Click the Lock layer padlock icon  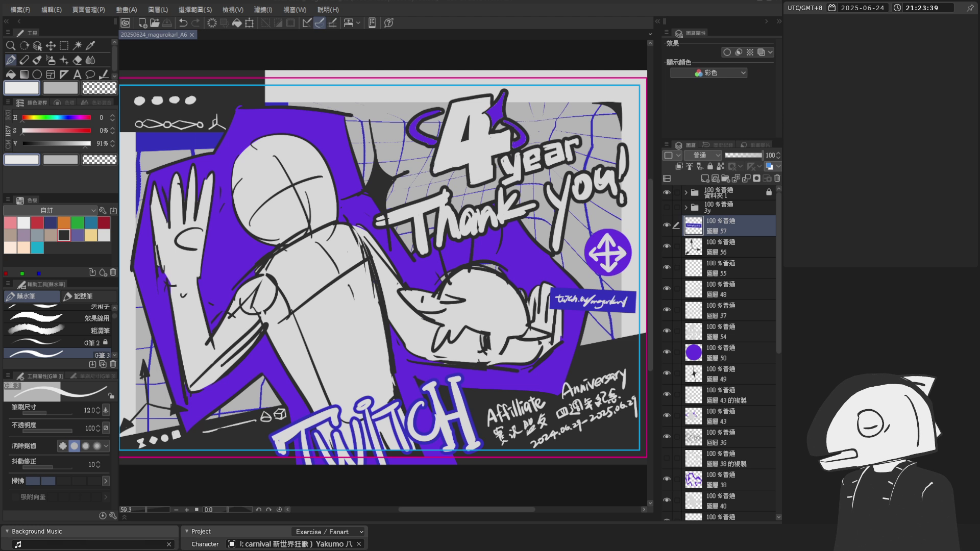710,166
